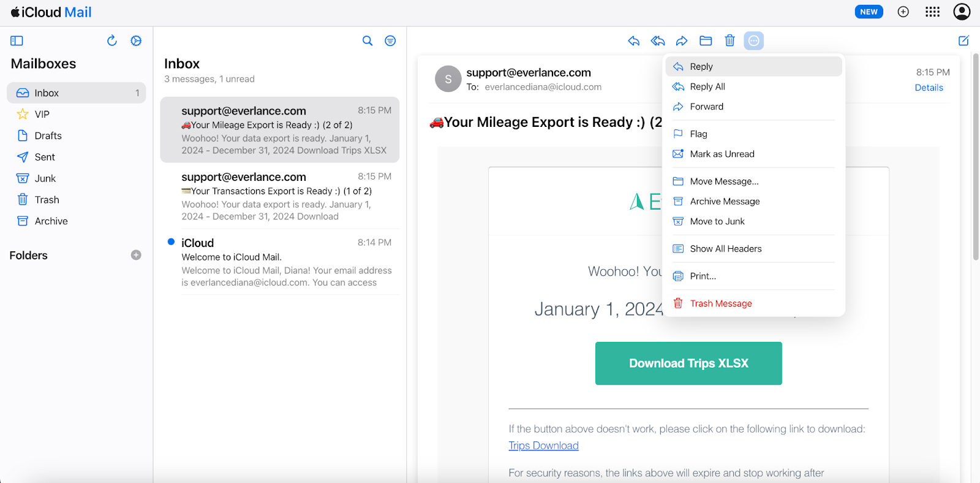The width and height of the screenshot is (980, 483).
Task: Refresh the mailbox list
Action: 111,41
